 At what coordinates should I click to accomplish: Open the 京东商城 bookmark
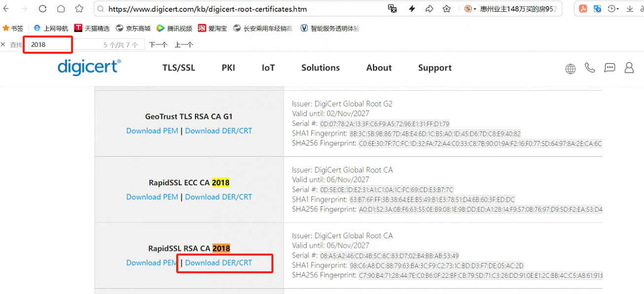click(x=133, y=29)
